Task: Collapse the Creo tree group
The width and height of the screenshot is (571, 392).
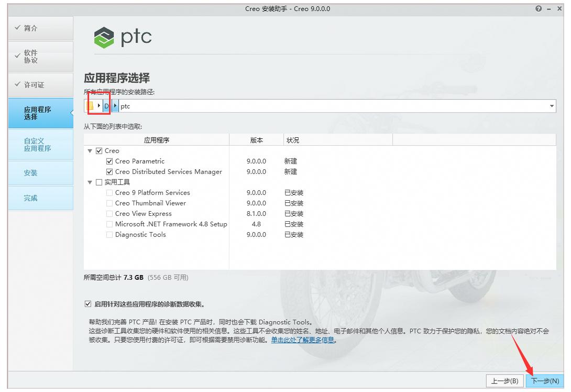Action: [90, 151]
